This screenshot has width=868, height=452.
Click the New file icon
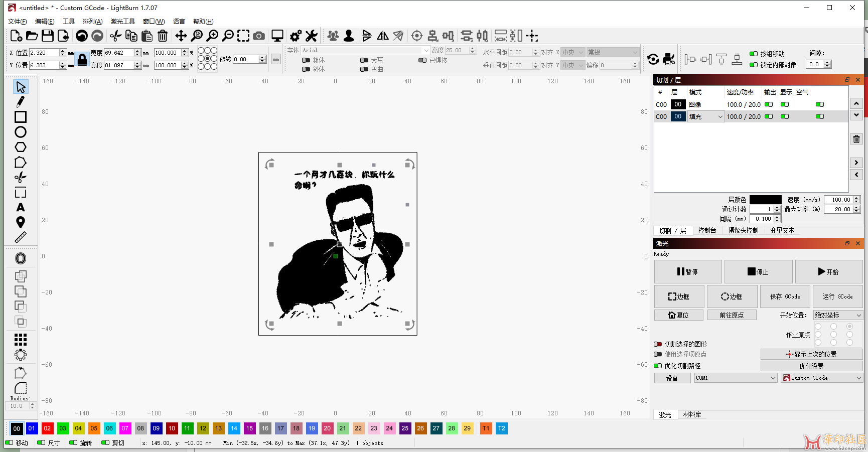(x=16, y=36)
